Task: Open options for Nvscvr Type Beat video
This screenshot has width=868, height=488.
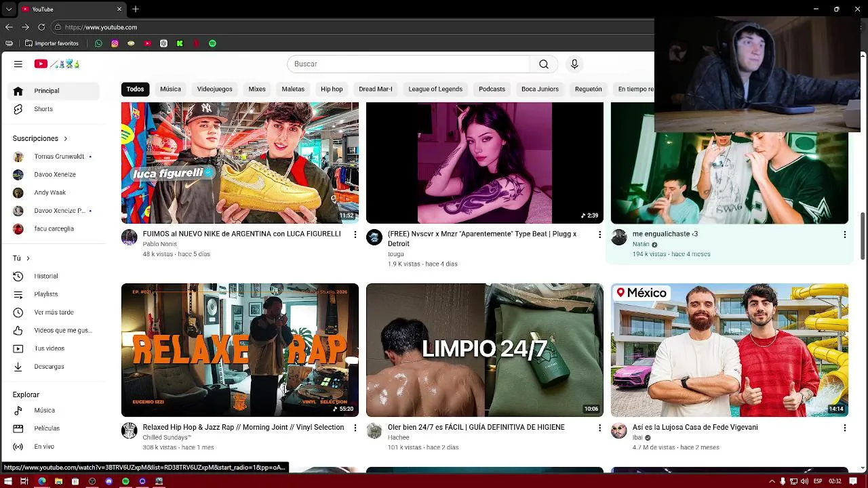Action: click(599, 235)
